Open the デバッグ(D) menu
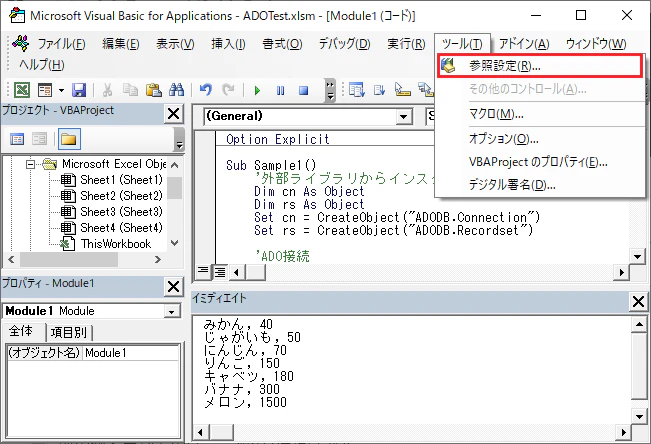 pos(344,44)
